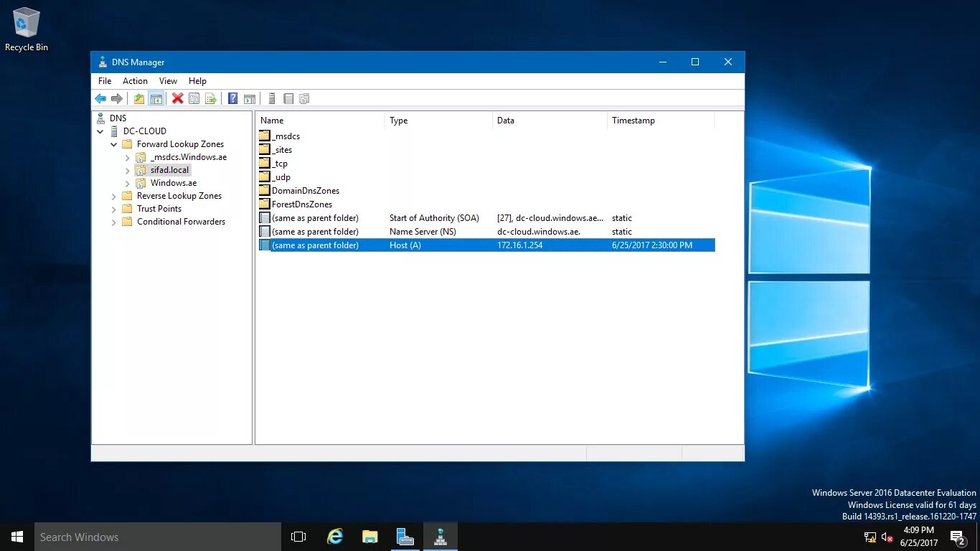Collapse the Forward Lookup Zones node
This screenshot has height=551, width=980.
(x=113, y=143)
